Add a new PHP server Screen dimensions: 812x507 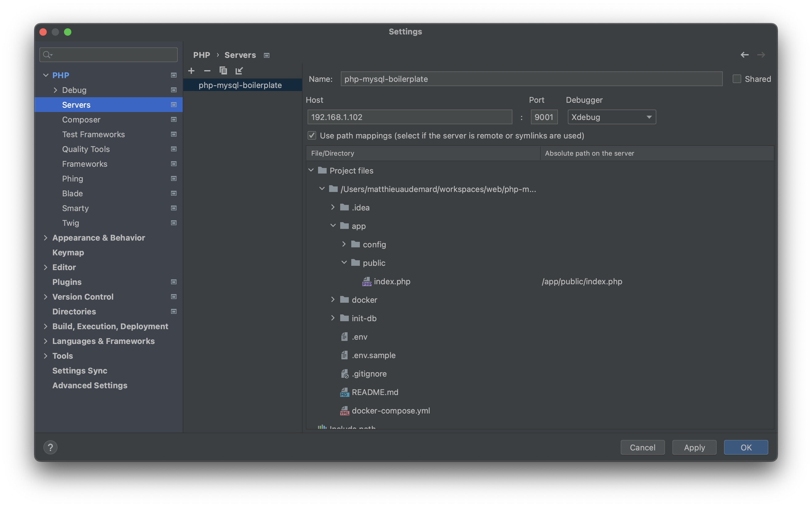191,71
